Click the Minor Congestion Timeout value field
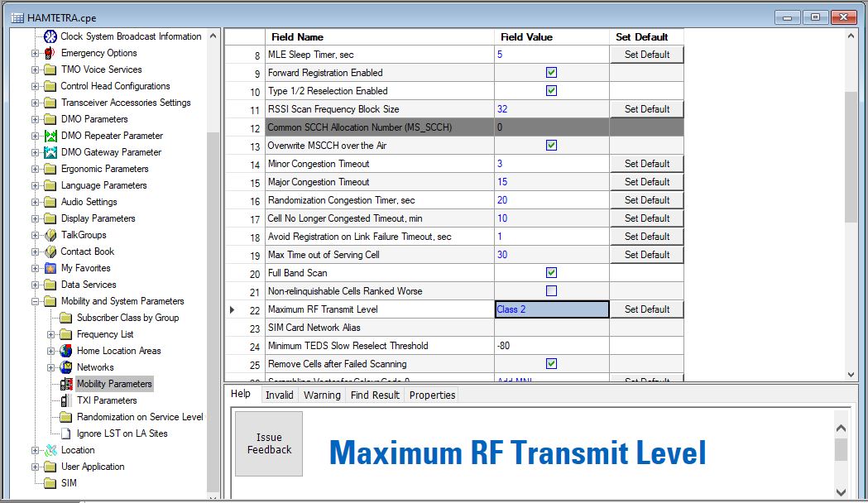868x503 pixels. [x=551, y=164]
